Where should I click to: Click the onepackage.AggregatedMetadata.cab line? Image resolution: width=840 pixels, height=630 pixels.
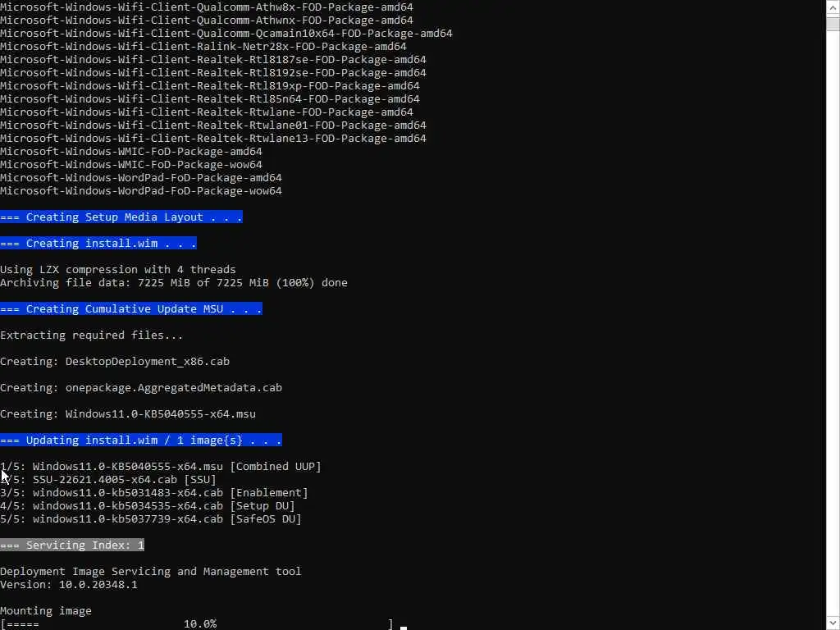coord(141,388)
